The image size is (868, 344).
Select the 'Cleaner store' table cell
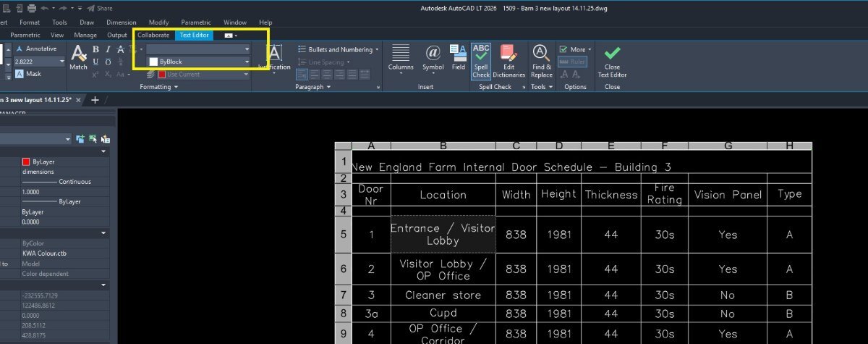[x=443, y=295]
